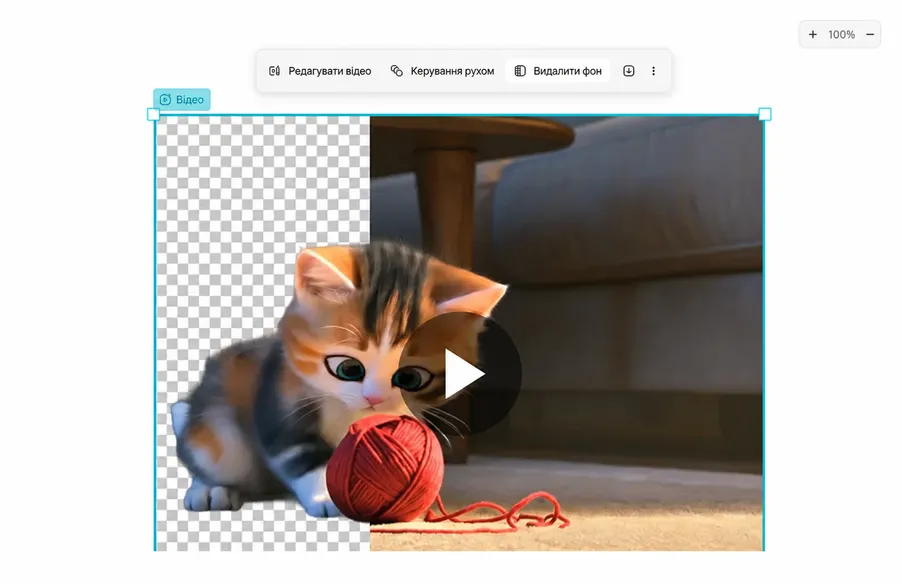Open the Редагувати відео option
Viewport: 902px width, 584px height.
point(320,71)
